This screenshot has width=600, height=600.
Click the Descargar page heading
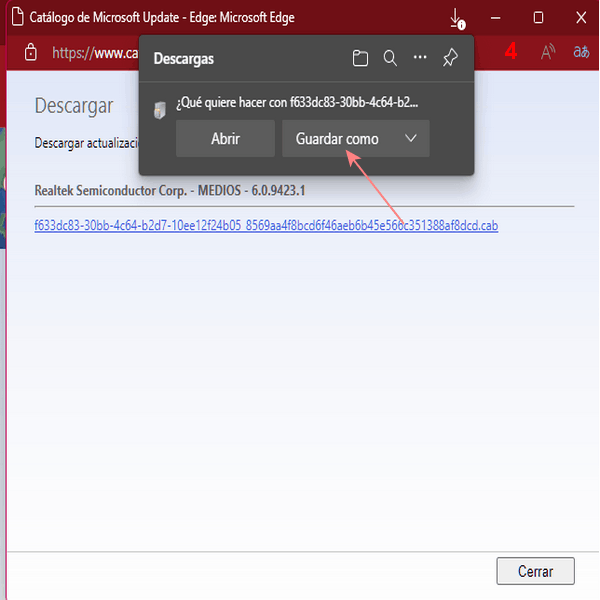(x=74, y=106)
